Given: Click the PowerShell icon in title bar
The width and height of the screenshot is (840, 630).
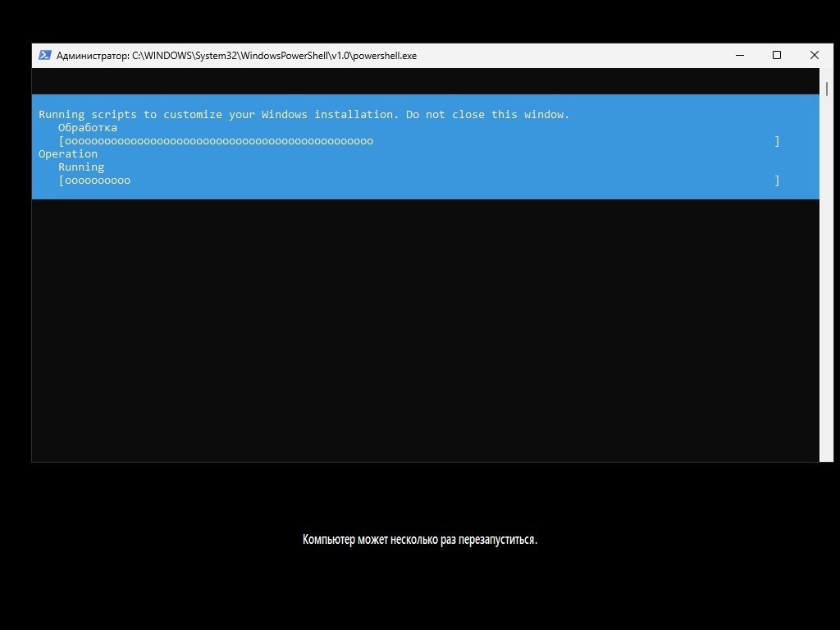Looking at the screenshot, I should click(x=45, y=55).
